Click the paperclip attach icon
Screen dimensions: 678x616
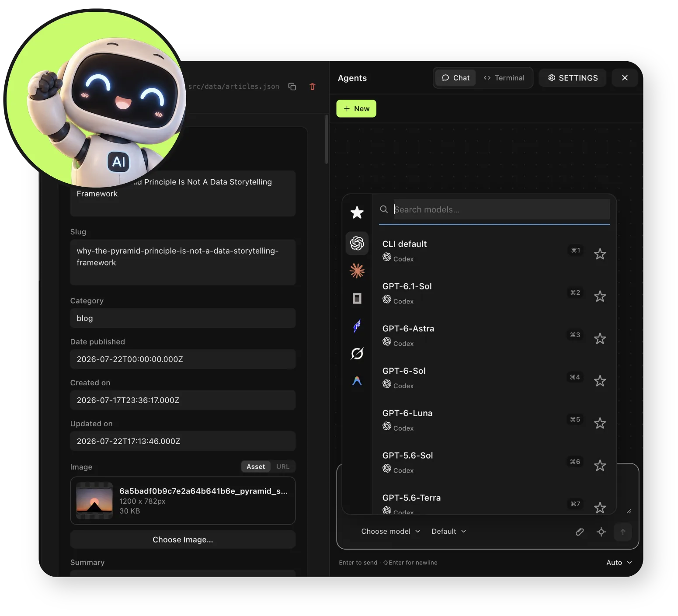[x=580, y=532]
